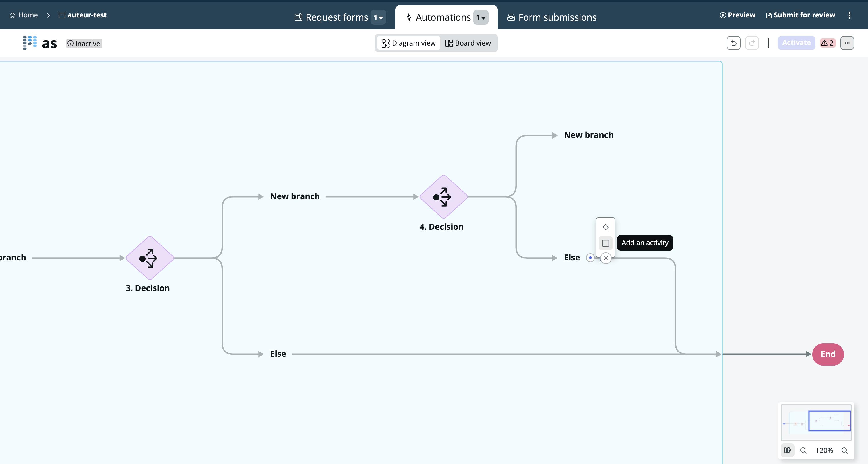Open the Request forms tab
868x464 pixels.
331,17
